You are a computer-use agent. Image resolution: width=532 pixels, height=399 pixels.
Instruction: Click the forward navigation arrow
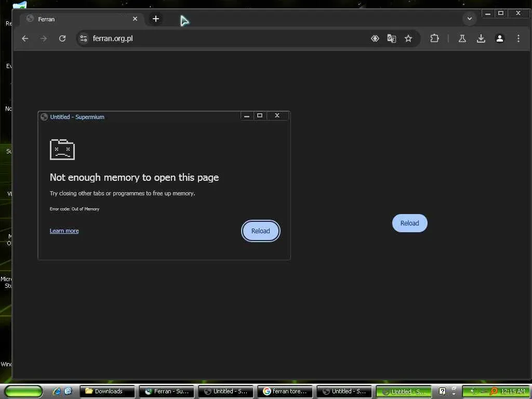click(44, 38)
